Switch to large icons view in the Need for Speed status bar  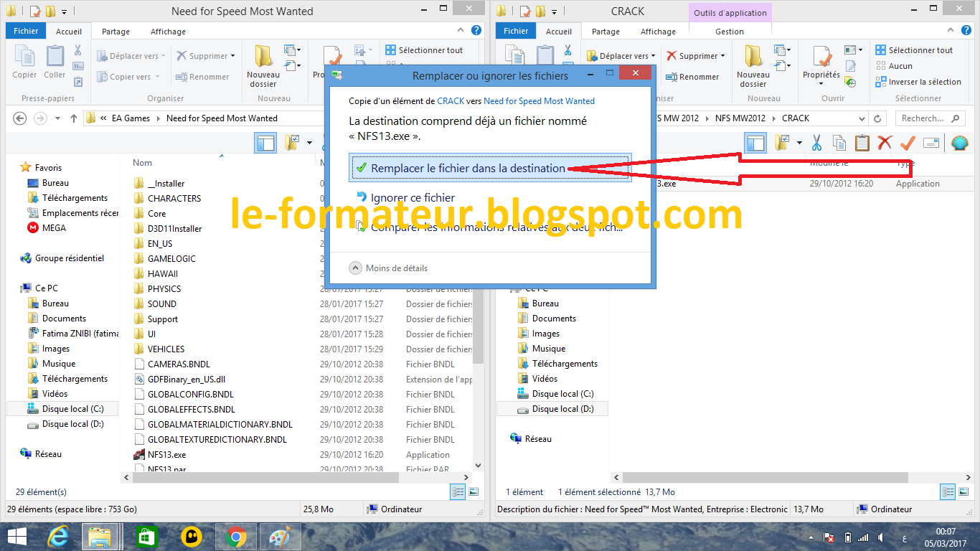[x=473, y=491]
